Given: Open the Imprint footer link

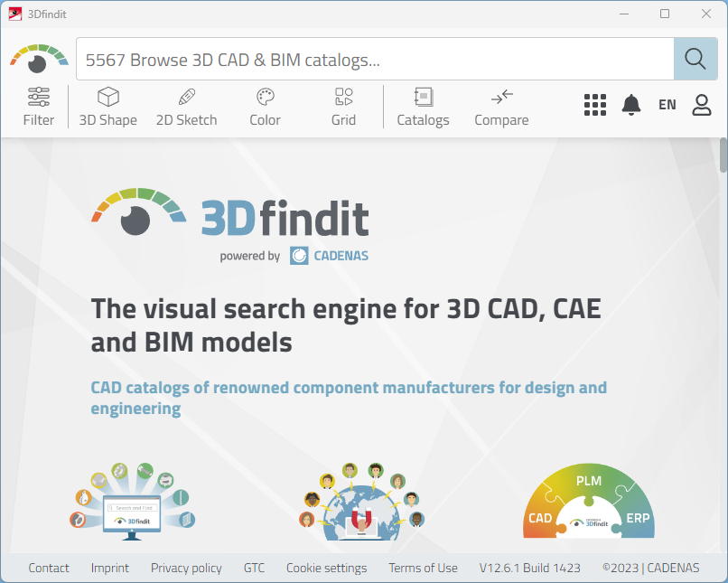Looking at the screenshot, I should click(110, 568).
